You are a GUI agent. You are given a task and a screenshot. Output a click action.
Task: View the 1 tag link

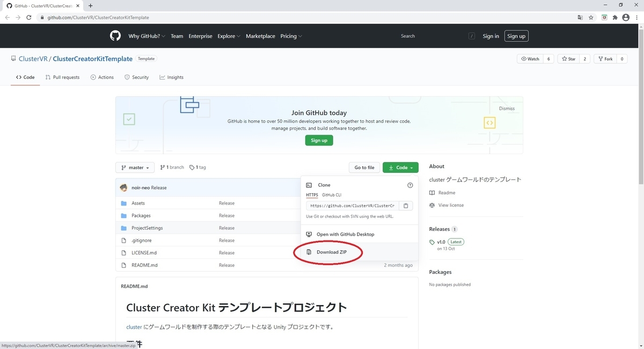(x=198, y=168)
